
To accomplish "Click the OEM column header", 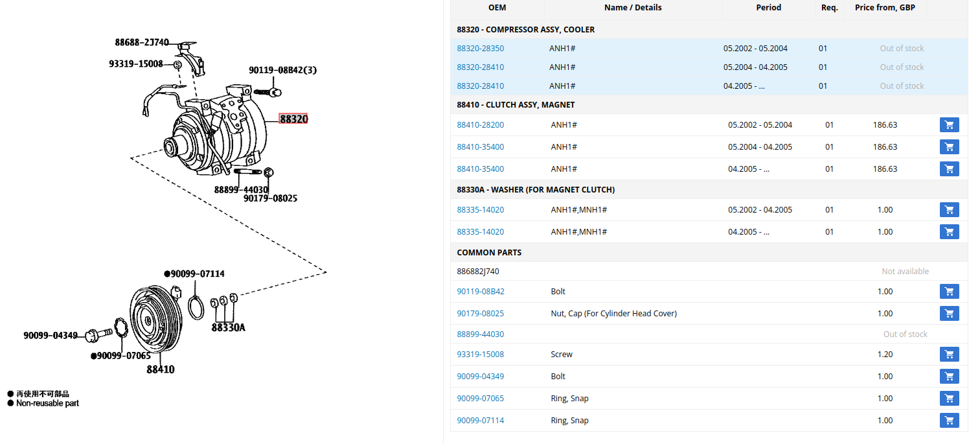I will (497, 8).
